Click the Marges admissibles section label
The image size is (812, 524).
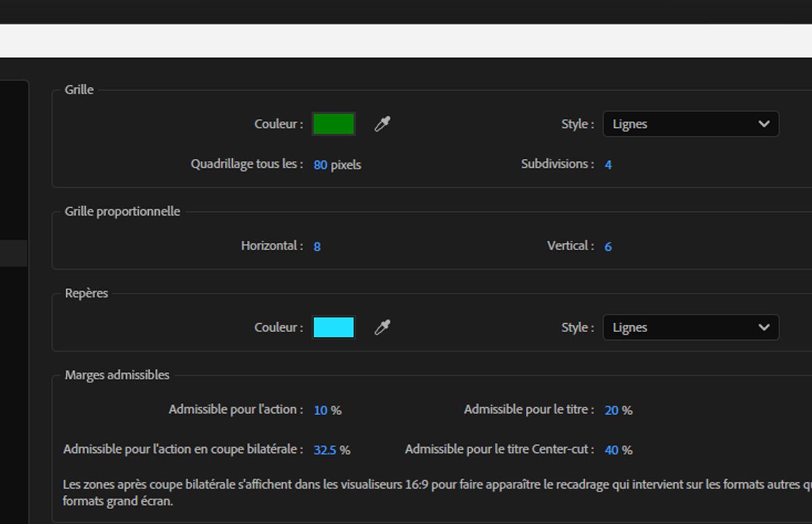(x=117, y=375)
